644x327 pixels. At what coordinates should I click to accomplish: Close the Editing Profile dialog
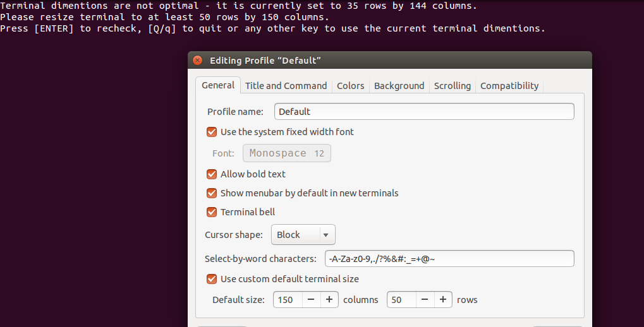pos(198,61)
